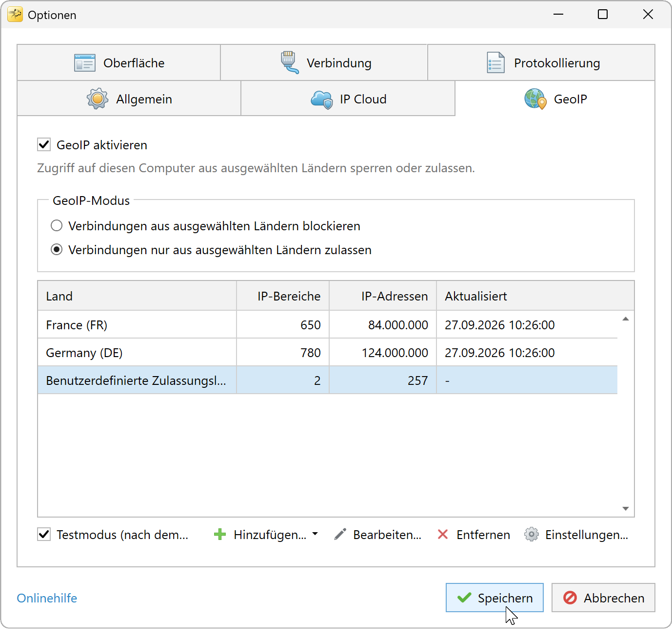Click the GeoIP globe icon
The width and height of the screenshot is (672, 640).
(x=535, y=99)
